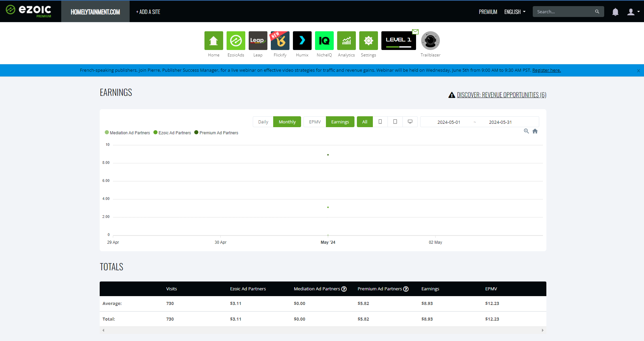Show Earnings metric on chart
Screen dimensions: 644x341
[x=340, y=122]
